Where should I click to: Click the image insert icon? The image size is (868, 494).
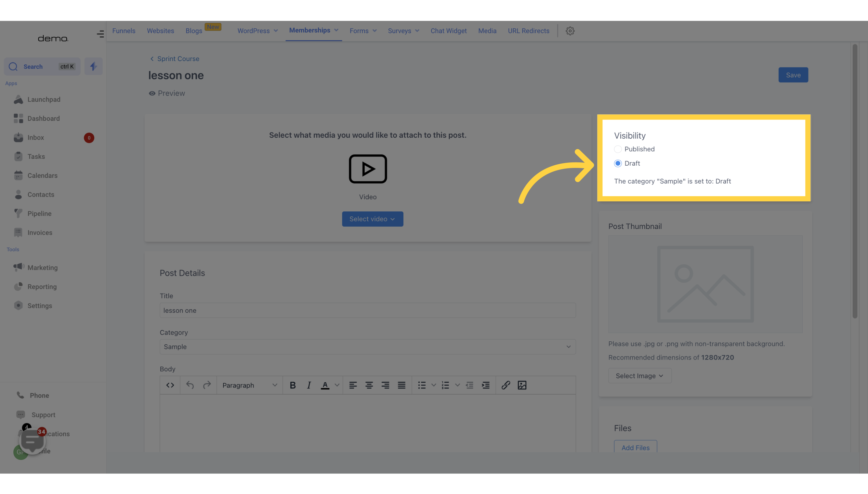tap(522, 385)
